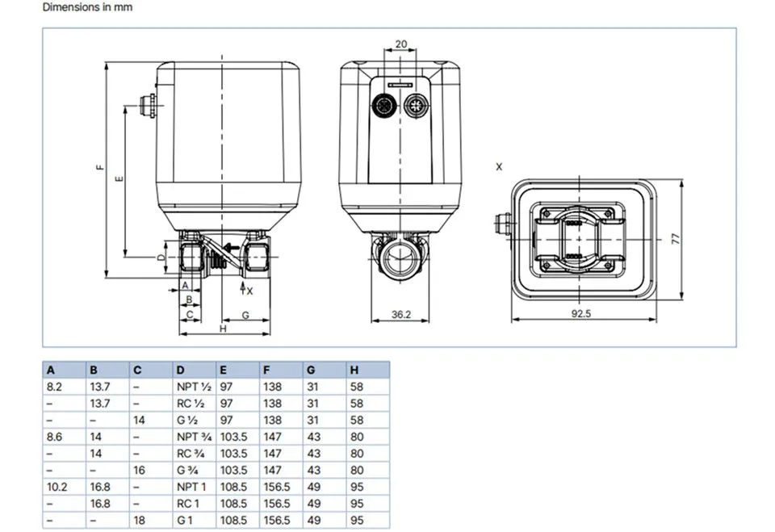Click the NPT ½ cell in the table
Screen dimensions: 775x532
click(x=194, y=387)
